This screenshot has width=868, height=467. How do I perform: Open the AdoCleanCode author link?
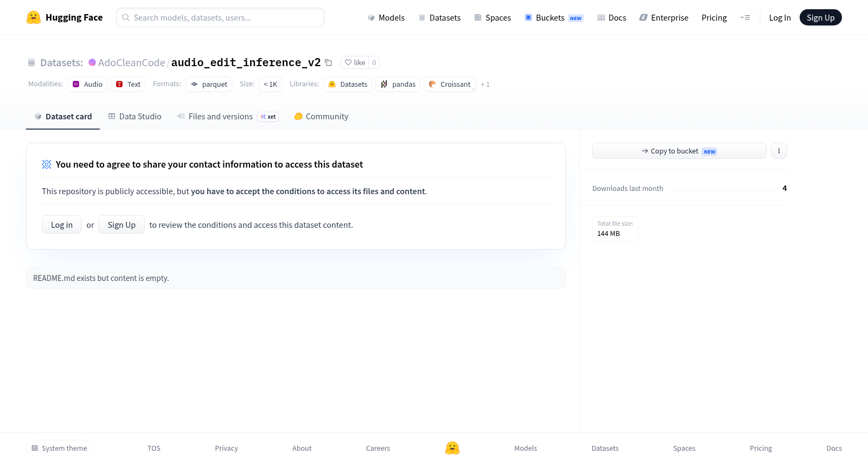(x=131, y=62)
